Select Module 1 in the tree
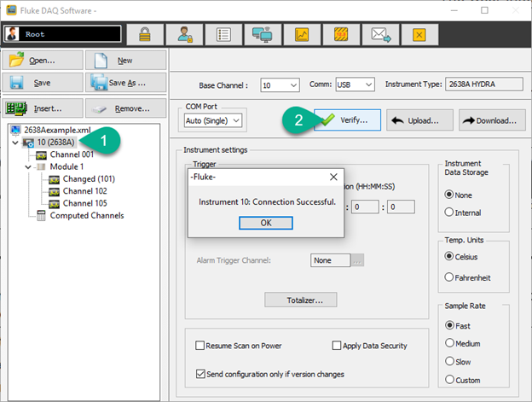The width and height of the screenshot is (532, 402). pyautogui.click(x=66, y=166)
